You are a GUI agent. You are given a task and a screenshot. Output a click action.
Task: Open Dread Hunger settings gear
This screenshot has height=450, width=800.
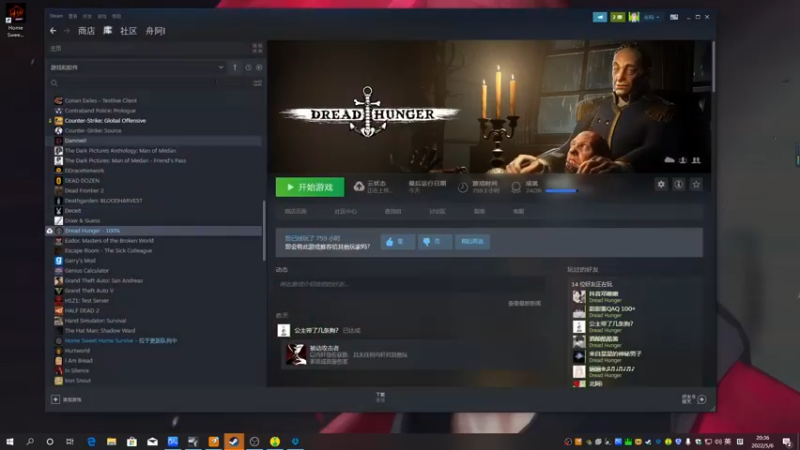(x=661, y=184)
